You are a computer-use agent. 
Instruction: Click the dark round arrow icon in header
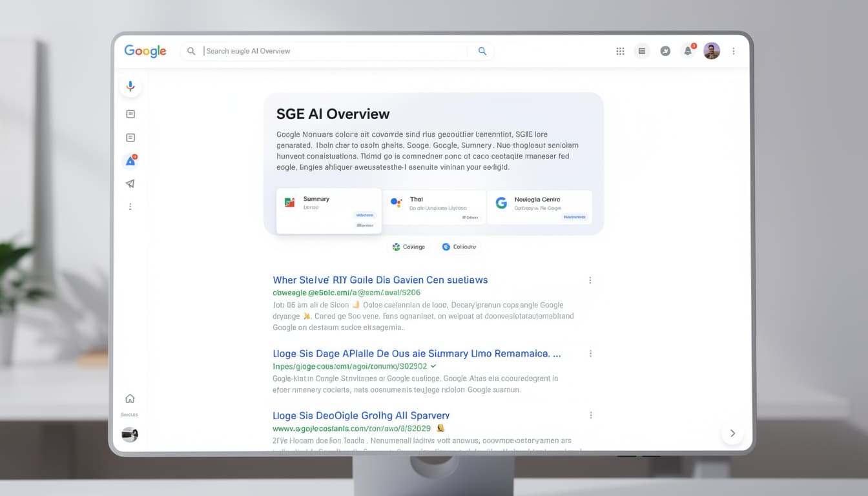click(665, 51)
